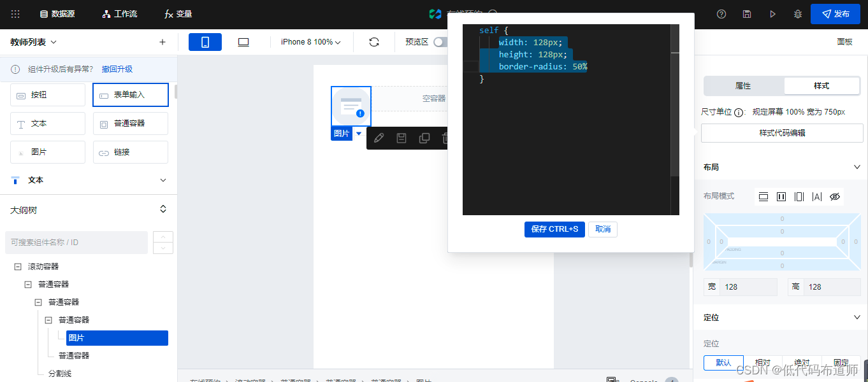Click the upgrade warning info icon

point(15,69)
